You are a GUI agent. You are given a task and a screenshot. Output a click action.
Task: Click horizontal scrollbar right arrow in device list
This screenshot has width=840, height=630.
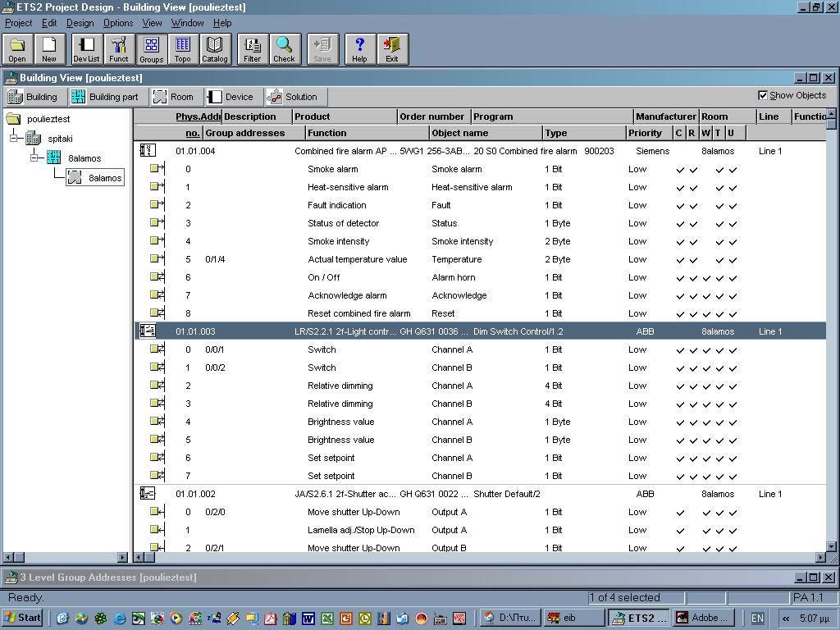[820, 557]
